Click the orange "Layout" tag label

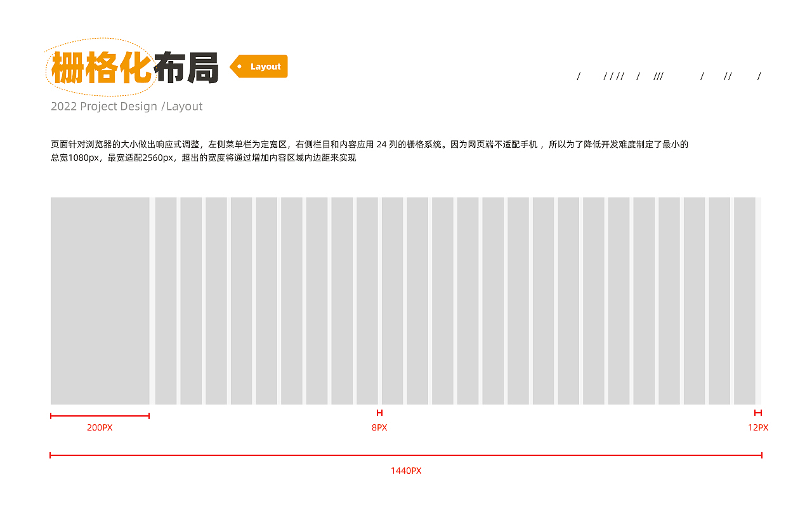click(259, 67)
